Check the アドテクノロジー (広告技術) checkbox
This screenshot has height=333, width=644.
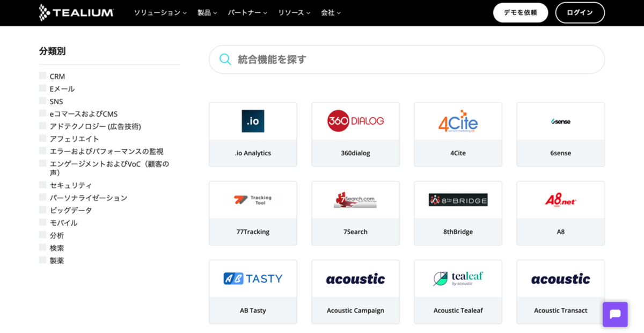(42, 126)
